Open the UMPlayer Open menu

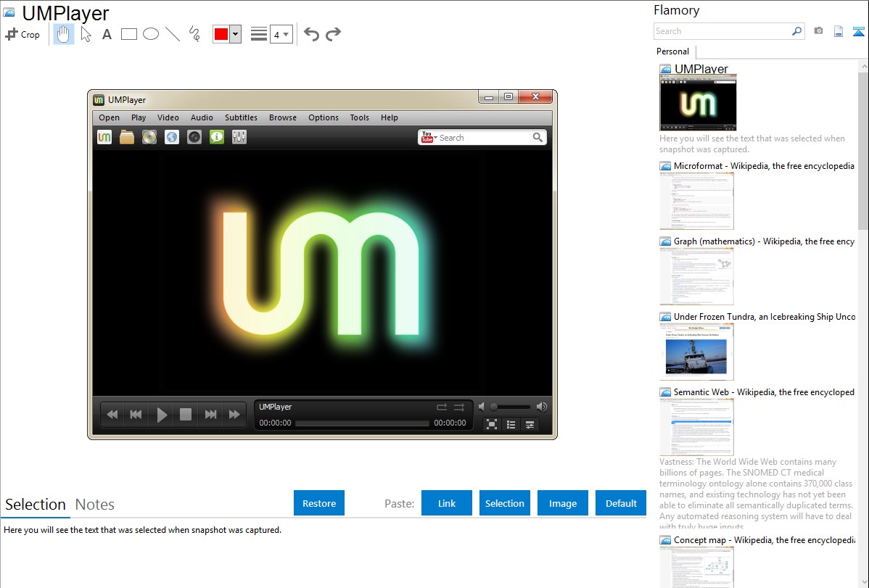110,117
